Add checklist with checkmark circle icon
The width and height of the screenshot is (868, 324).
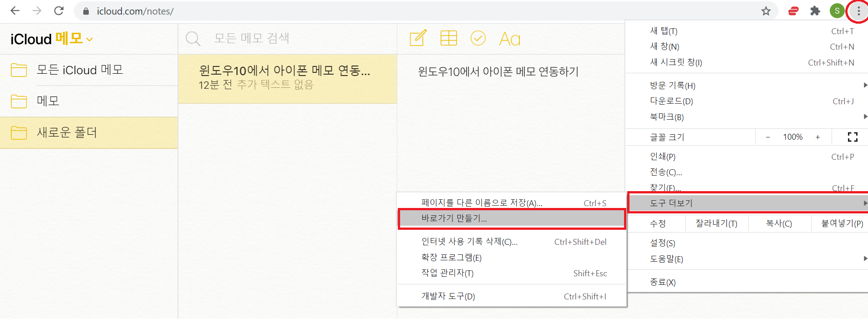pos(478,38)
